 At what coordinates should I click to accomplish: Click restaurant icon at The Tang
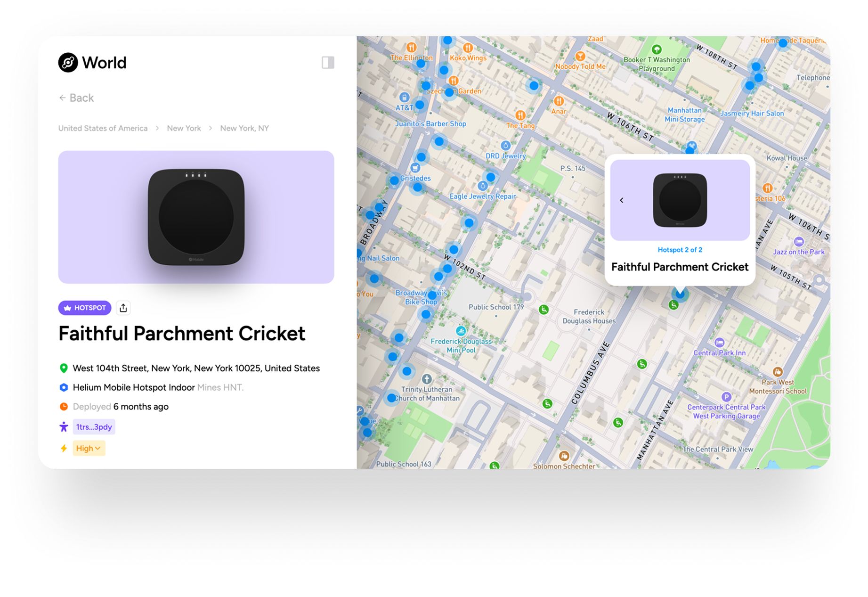tap(520, 115)
